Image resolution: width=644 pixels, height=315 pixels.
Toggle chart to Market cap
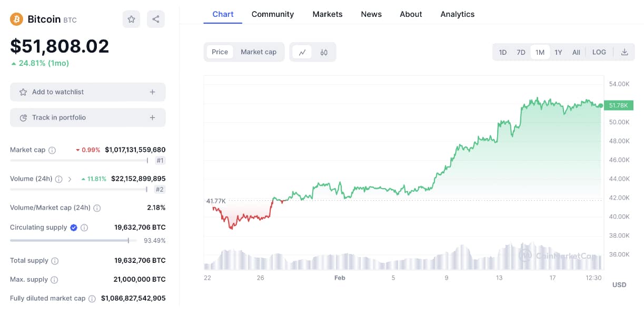pos(259,52)
